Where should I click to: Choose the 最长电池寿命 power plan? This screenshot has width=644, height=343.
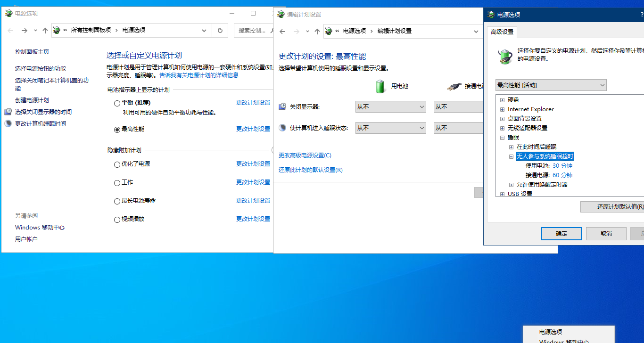click(117, 201)
